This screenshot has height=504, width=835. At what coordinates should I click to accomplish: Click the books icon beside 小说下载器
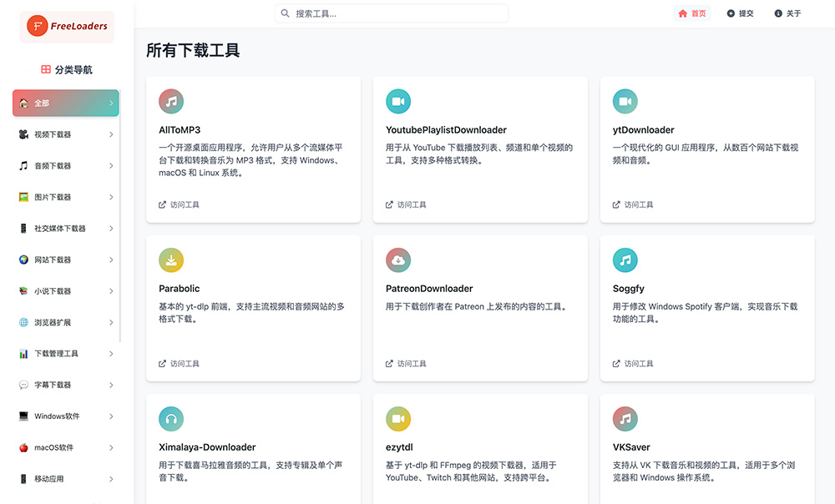23,291
